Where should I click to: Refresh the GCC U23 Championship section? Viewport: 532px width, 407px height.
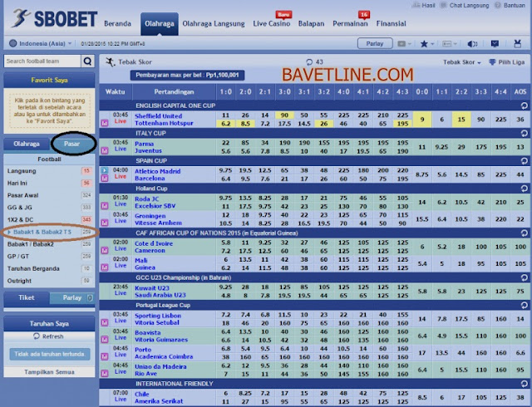(524, 277)
